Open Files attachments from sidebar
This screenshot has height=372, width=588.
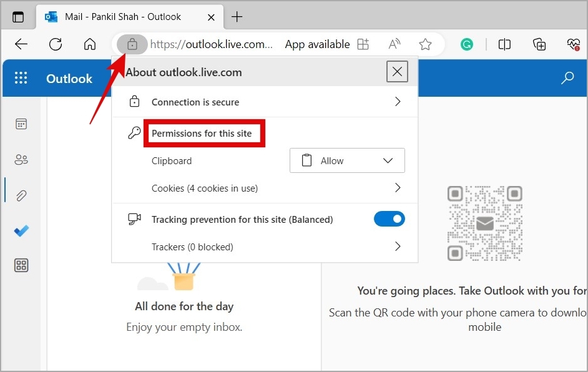point(21,195)
